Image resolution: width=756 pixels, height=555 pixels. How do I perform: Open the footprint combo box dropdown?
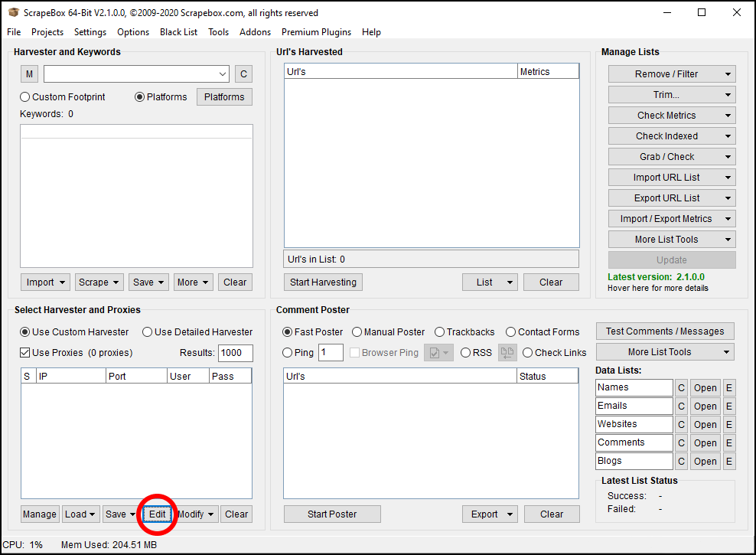[223, 74]
